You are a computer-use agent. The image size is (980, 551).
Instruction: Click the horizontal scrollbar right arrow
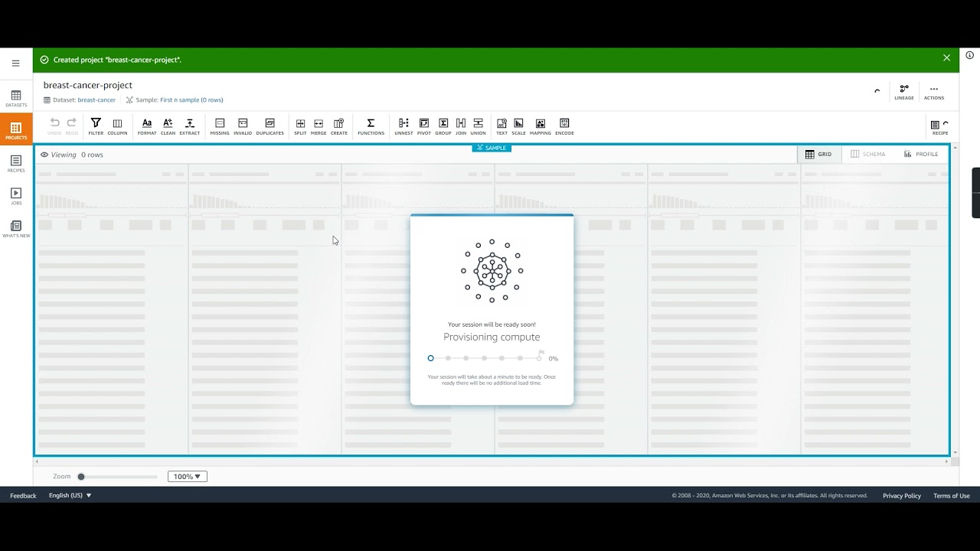(947, 461)
